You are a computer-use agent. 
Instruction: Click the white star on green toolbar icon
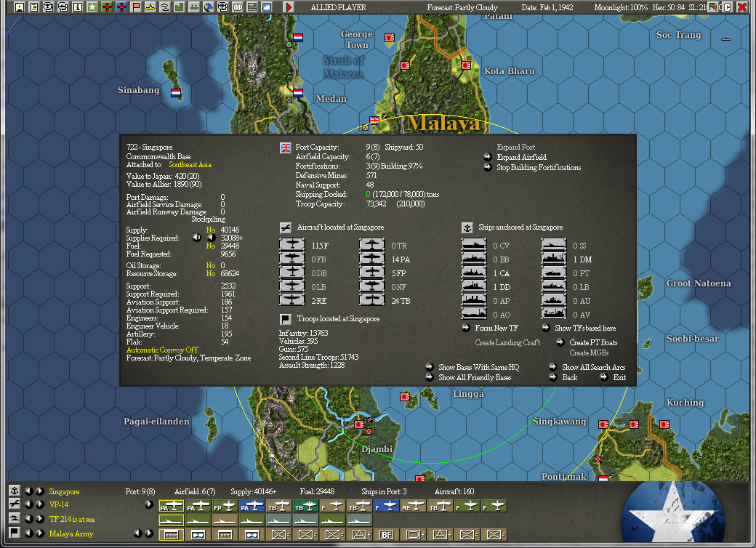pyautogui.click(x=92, y=7)
